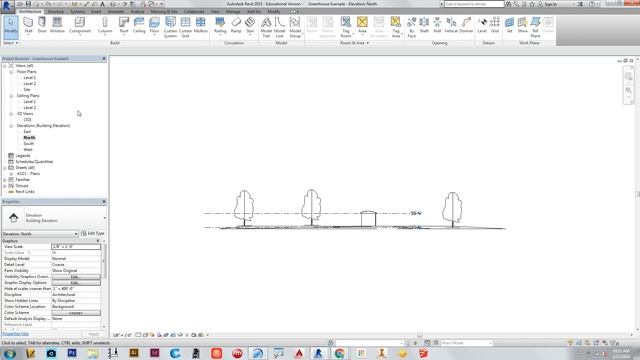This screenshot has height=360, width=640.
Task: Click the View Scale value field
Action: pos(76,247)
